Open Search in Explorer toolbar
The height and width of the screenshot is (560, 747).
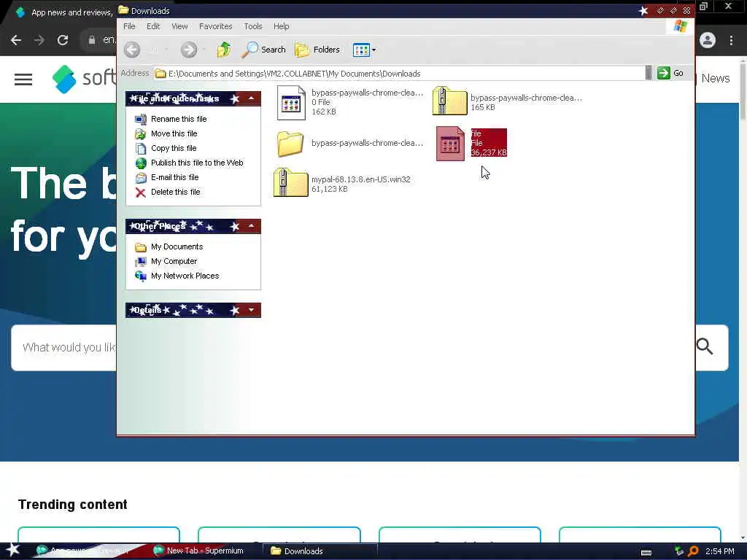point(263,50)
